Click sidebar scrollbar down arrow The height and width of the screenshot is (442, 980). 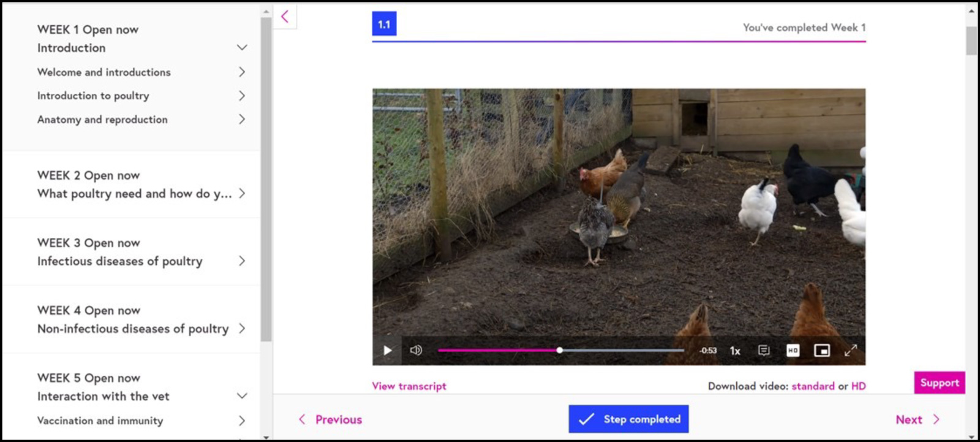pyautogui.click(x=266, y=437)
